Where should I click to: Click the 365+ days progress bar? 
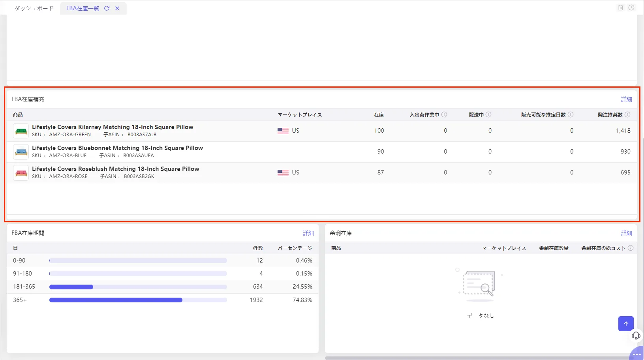[x=138, y=300]
